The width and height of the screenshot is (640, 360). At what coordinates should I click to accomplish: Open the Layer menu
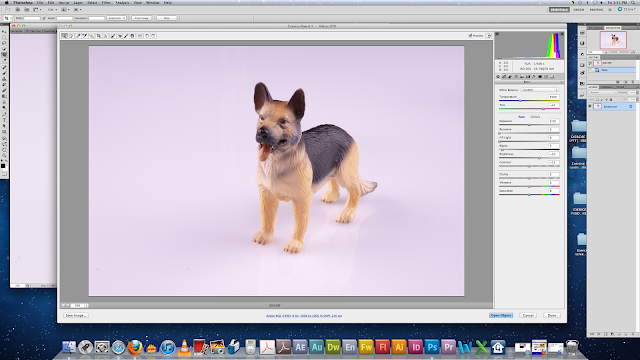(78, 2)
